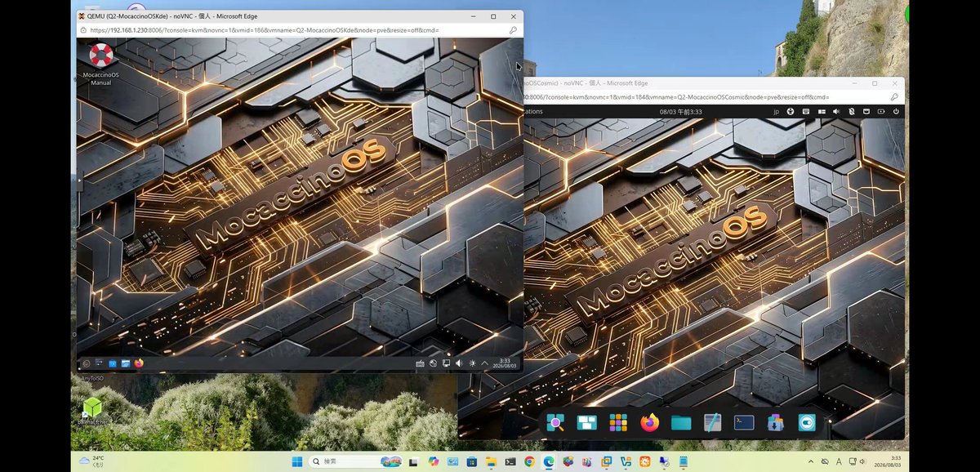
Task: Open settings toggle icon in COSMIC dock
Action: [807, 422]
